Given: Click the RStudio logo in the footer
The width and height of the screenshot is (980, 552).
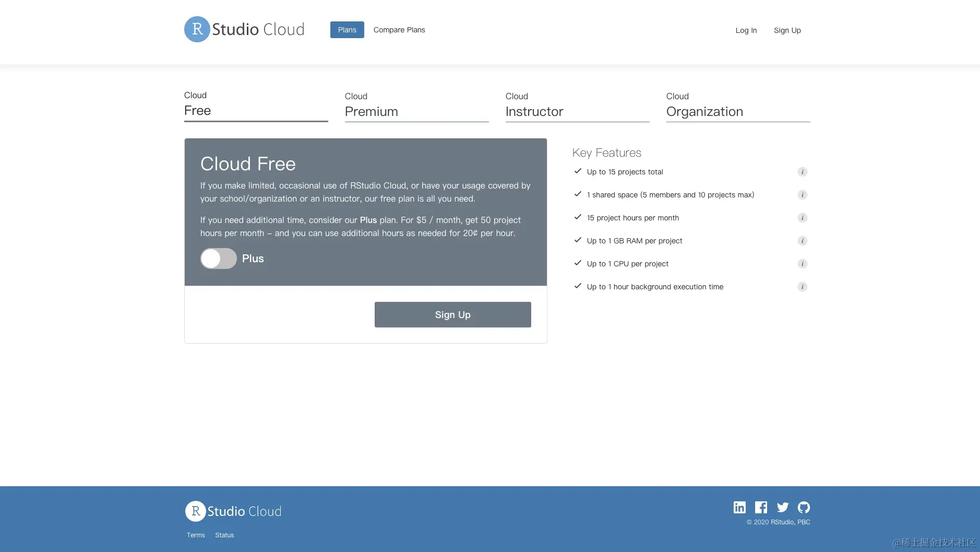Looking at the screenshot, I should [x=233, y=511].
